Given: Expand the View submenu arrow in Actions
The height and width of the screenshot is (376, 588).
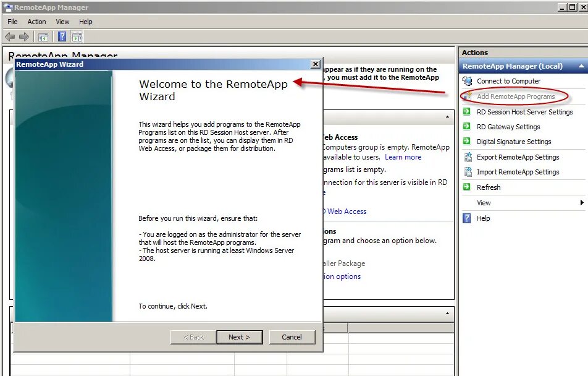Looking at the screenshot, I should (x=582, y=203).
